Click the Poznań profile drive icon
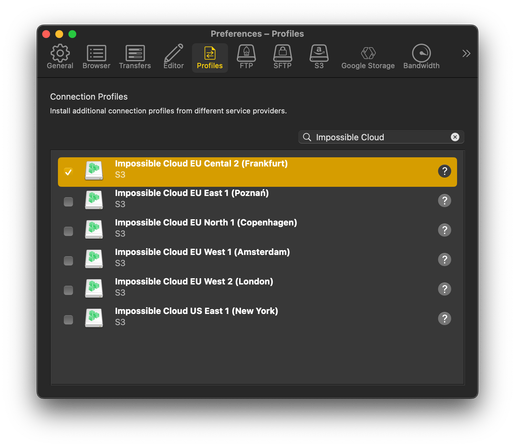 [x=94, y=200]
